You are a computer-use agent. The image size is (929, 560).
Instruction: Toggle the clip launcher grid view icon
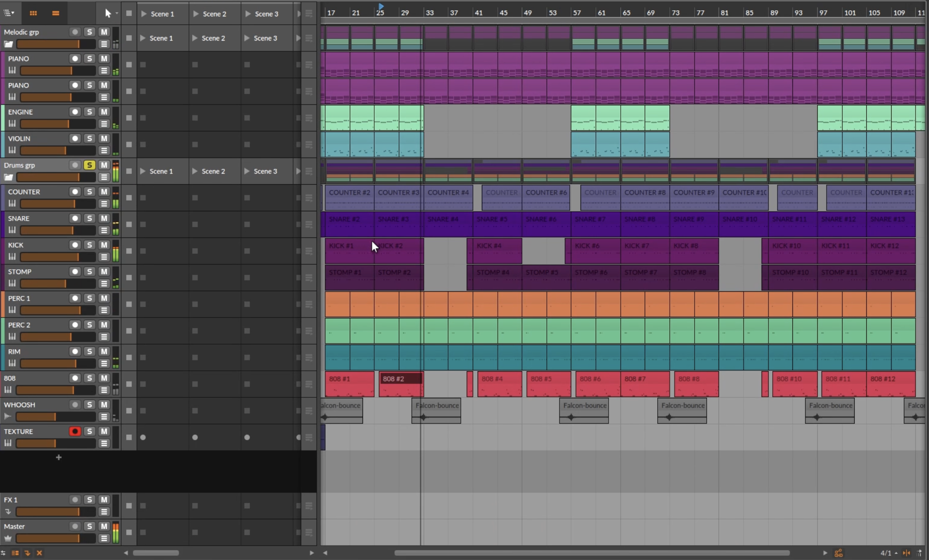pyautogui.click(x=33, y=13)
